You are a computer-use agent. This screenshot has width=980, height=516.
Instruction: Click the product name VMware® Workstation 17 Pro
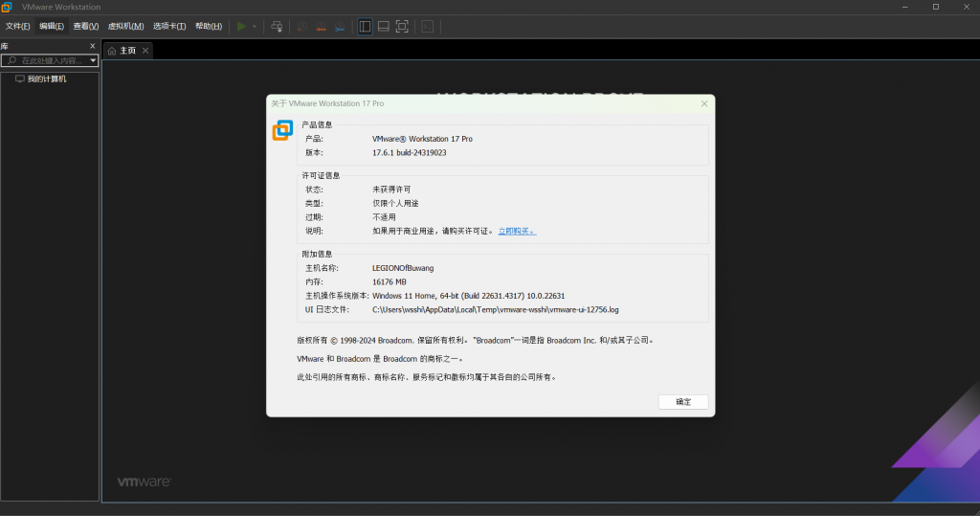[422, 139]
